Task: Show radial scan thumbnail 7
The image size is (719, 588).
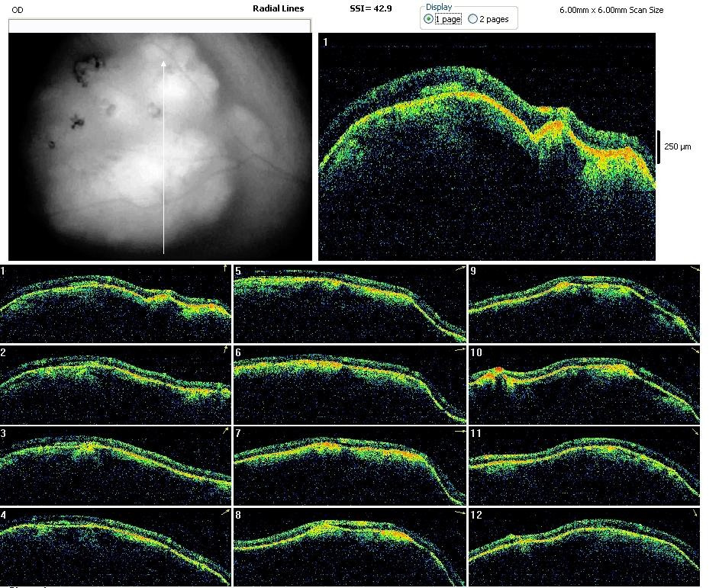Action: [x=350, y=465]
